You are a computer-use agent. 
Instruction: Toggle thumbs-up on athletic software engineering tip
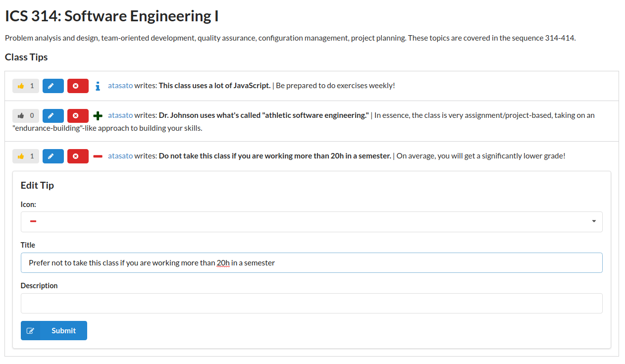click(x=26, y=115)
